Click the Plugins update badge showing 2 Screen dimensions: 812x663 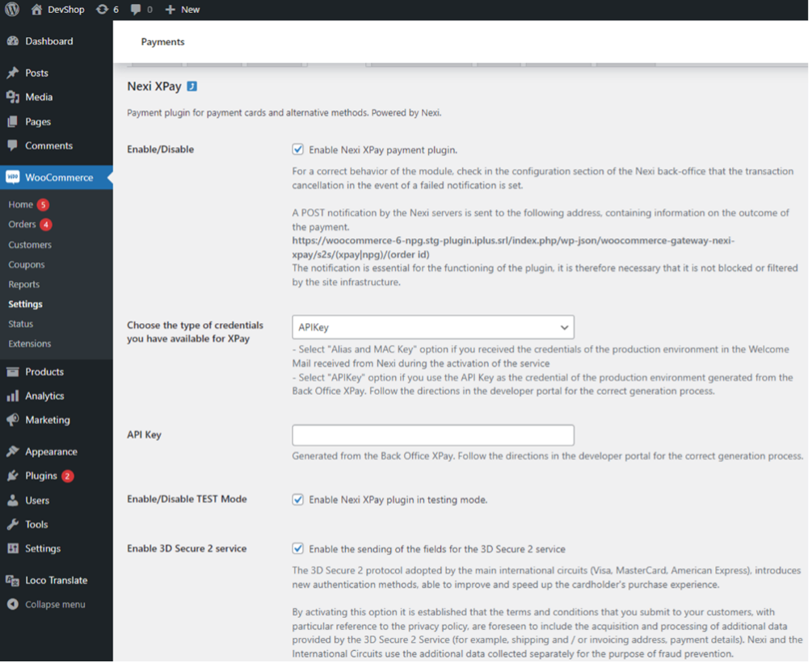[67, 476]
